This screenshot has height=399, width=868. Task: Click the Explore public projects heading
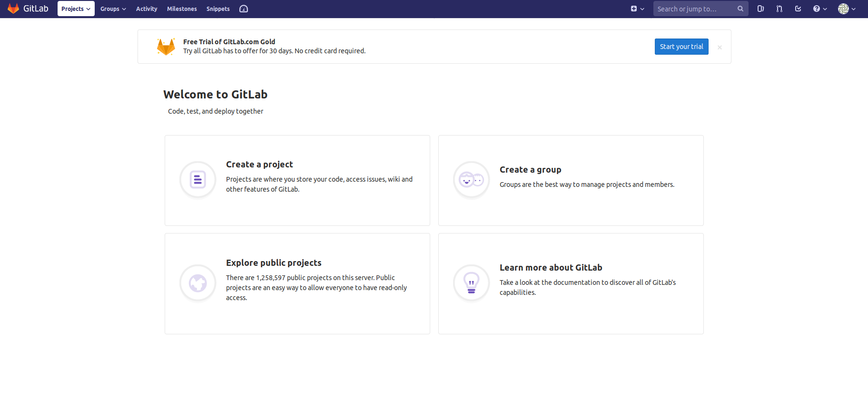point(274,263)
